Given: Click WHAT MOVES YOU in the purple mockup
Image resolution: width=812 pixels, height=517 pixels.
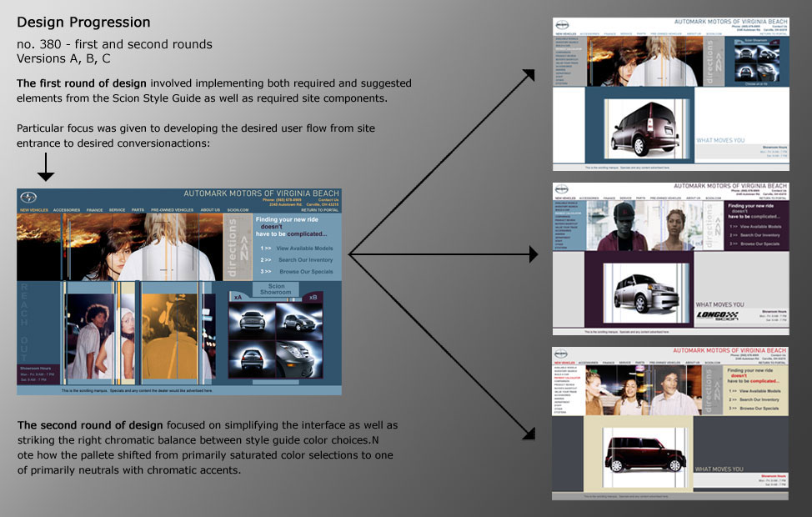Looking at the screenshot, I should point(719,304).
